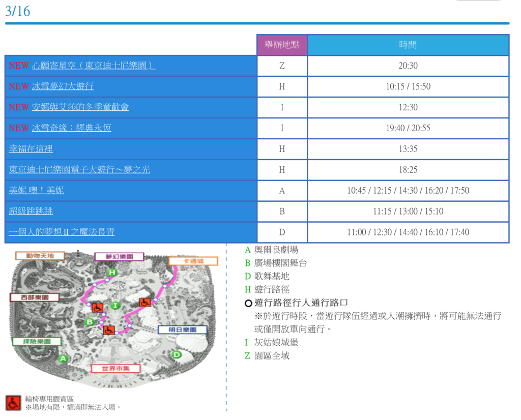Click the green A marker on the map

coord(63,358)
